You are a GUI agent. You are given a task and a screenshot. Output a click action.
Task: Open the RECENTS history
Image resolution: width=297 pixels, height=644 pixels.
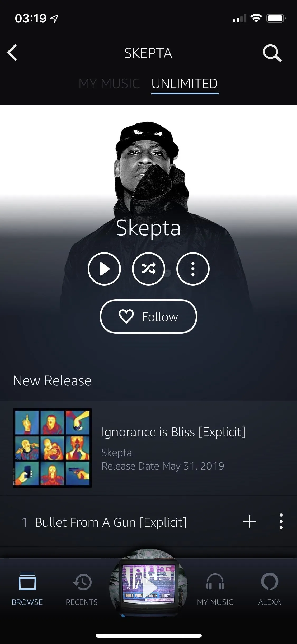82,589
